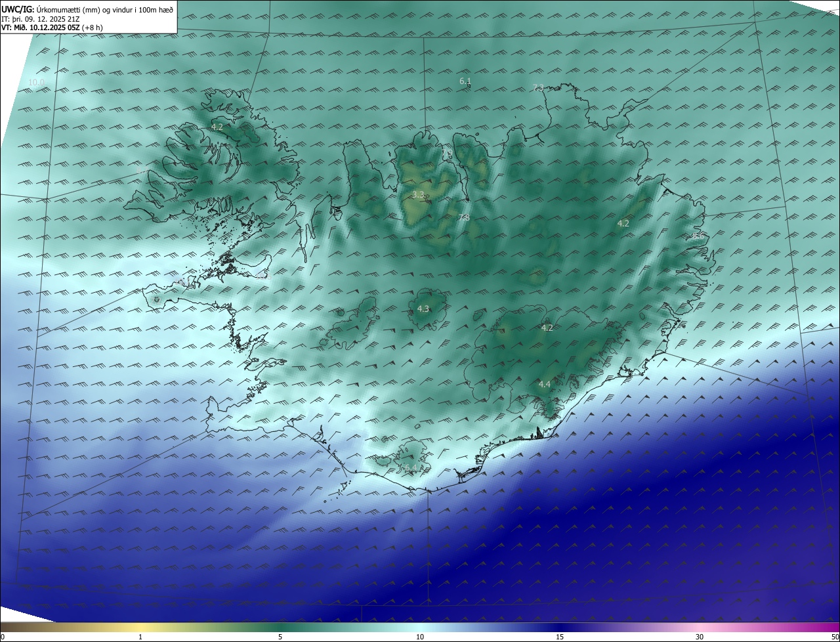Viewport: 840px width, 642px height.
Task: Select the valid time line 'VT: Mið. 10.12.2025 05Z'
Action: click(x=41, y=28)
